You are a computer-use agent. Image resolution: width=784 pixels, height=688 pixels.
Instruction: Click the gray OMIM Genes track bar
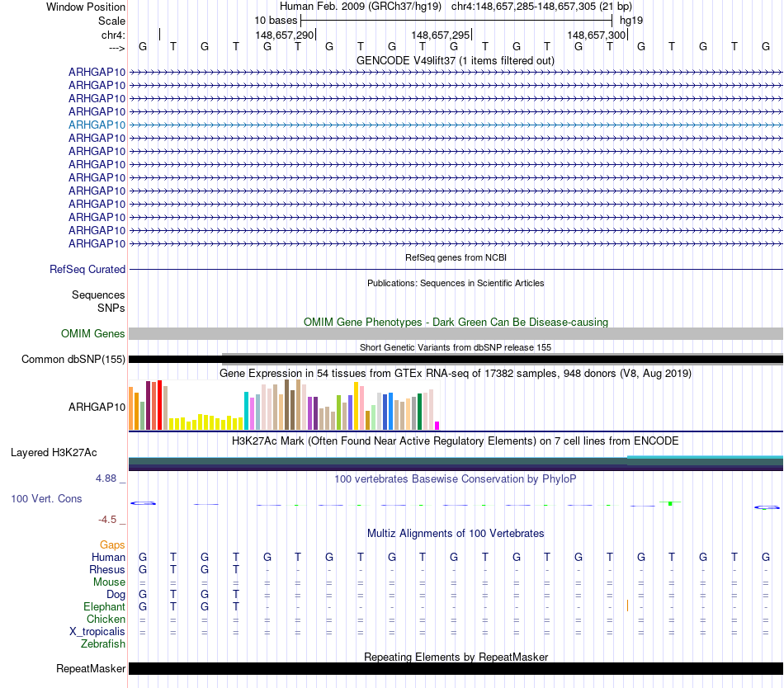coord(456,334)
